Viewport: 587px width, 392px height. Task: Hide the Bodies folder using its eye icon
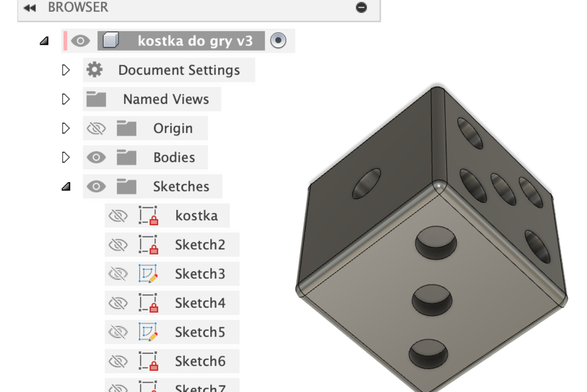96,157
